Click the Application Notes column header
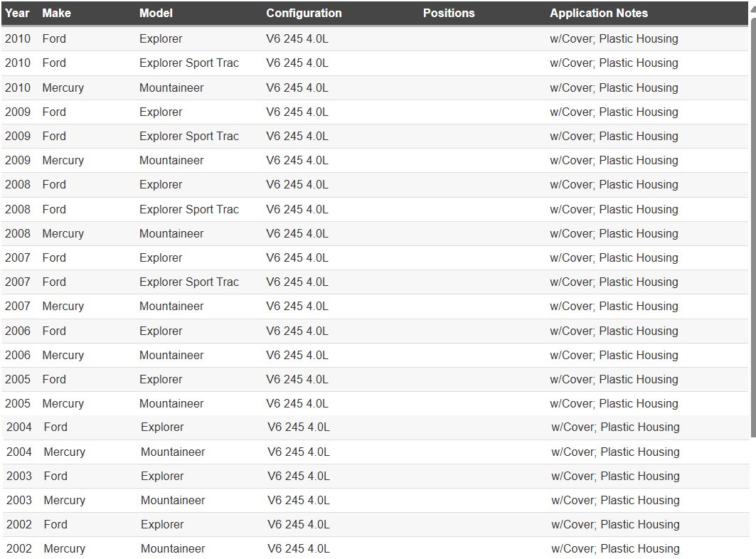The image size is (756, 559). [x=599, y=13]
